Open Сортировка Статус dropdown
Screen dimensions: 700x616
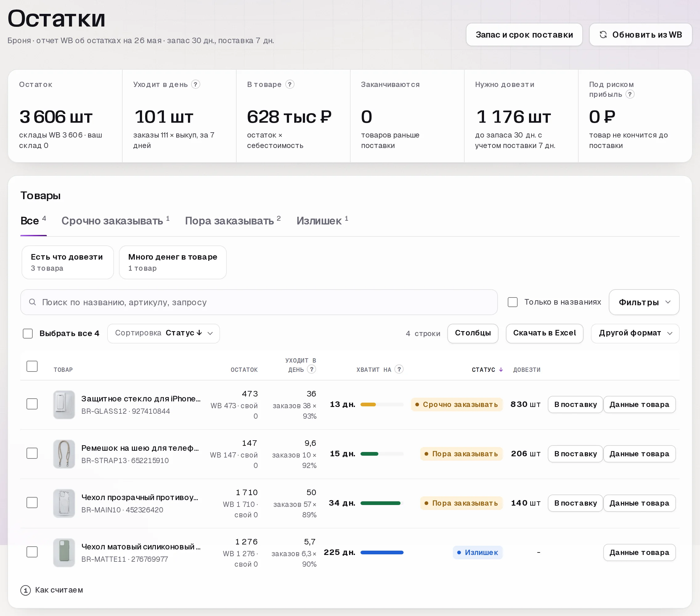[163, 333]
